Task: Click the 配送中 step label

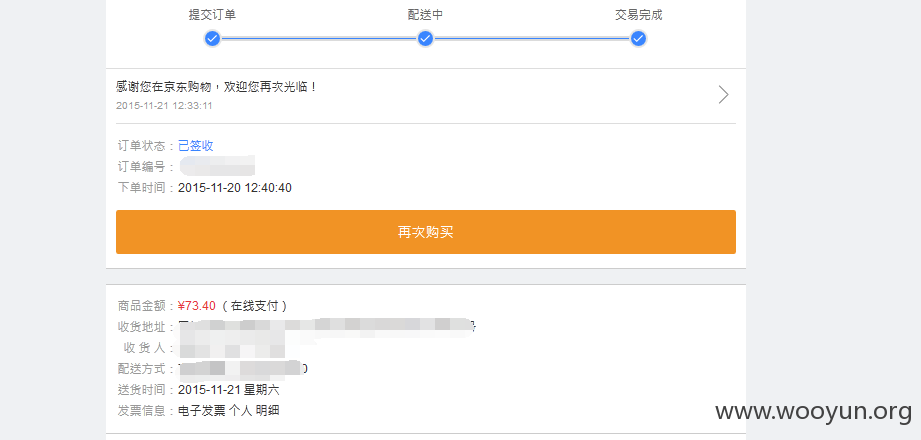Action: click(x=425, y=15)
